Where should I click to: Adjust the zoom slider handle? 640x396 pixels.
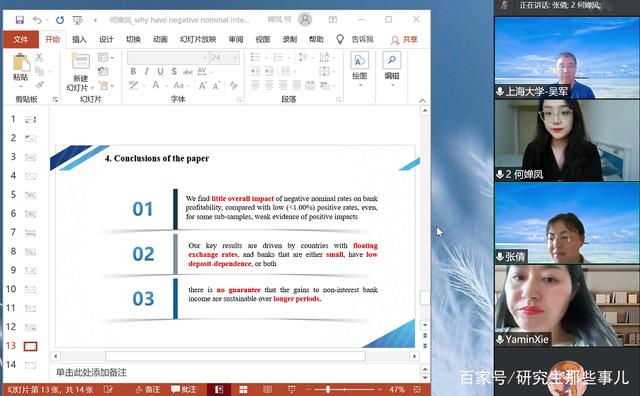327,389
